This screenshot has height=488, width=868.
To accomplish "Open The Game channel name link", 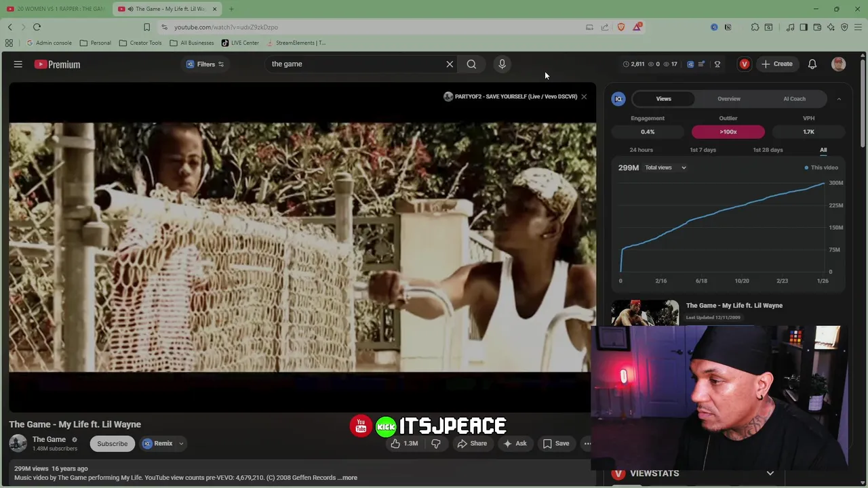I will pyautogui.click(x=49, y=439).
